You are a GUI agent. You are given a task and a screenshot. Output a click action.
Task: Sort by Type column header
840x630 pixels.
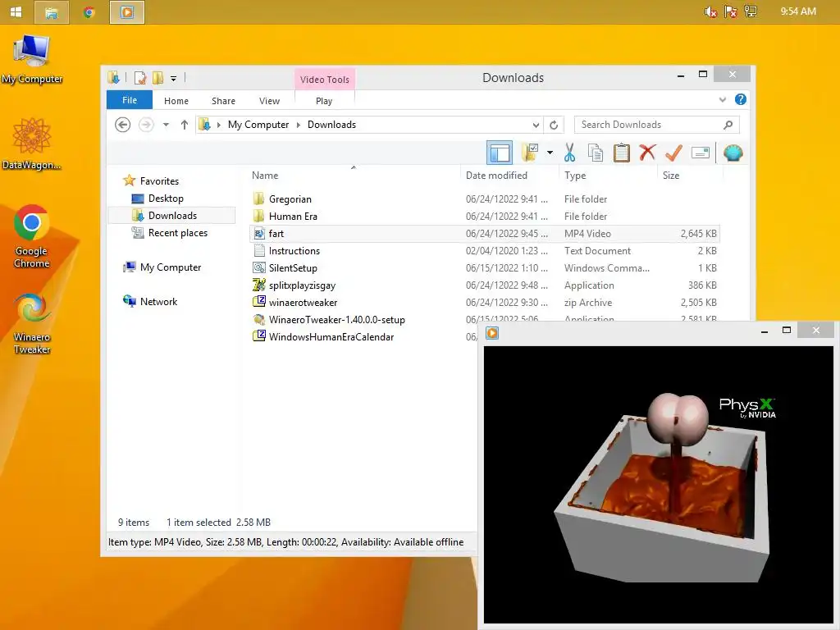[575, 176]
